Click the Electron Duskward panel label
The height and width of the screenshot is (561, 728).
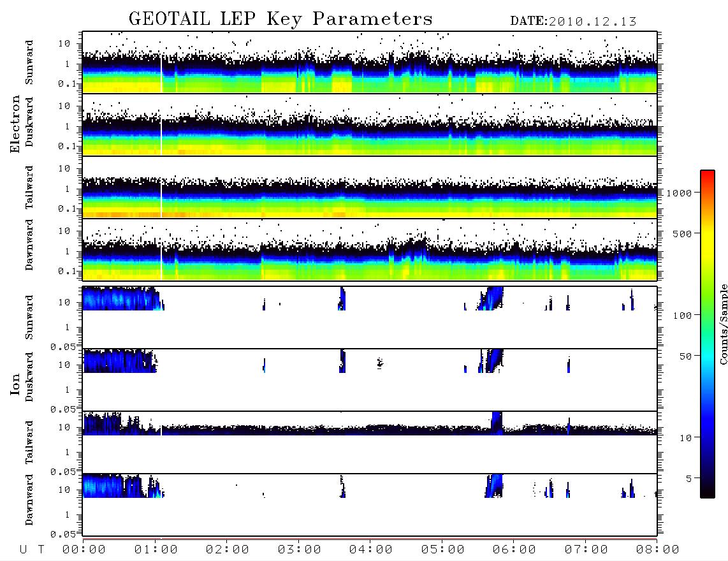[x=29, y=122]
